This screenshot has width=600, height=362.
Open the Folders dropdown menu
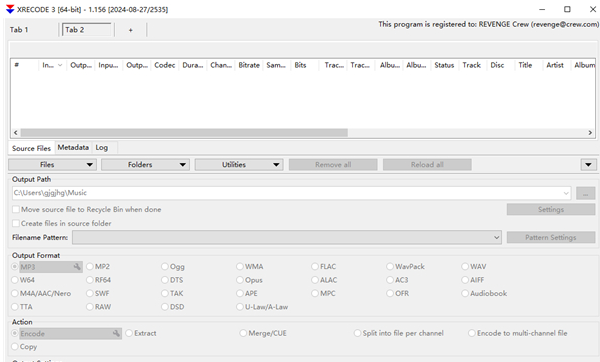(x=145, y=165)
